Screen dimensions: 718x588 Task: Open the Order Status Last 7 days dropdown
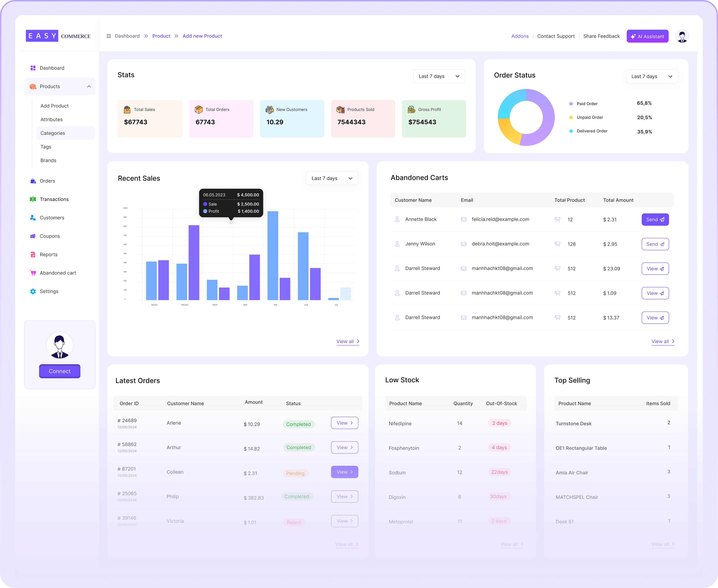click(x=651, y=77)
